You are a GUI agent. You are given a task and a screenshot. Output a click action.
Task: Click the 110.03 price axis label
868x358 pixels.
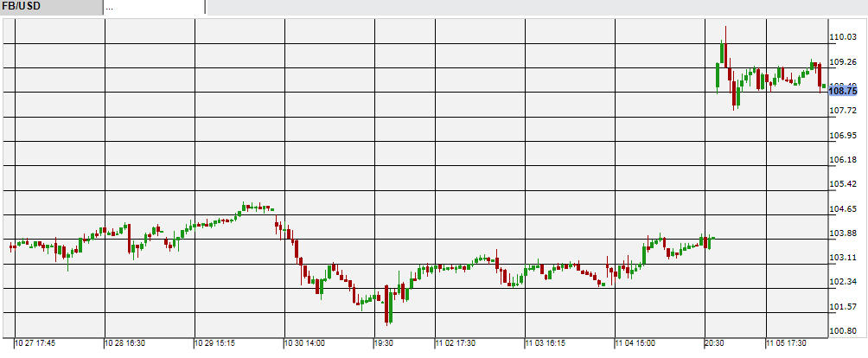tap(843, 37)
